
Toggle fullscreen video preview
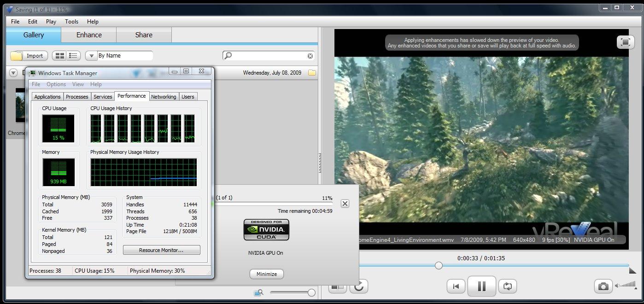pyautogui.click(x=625, y=42)
